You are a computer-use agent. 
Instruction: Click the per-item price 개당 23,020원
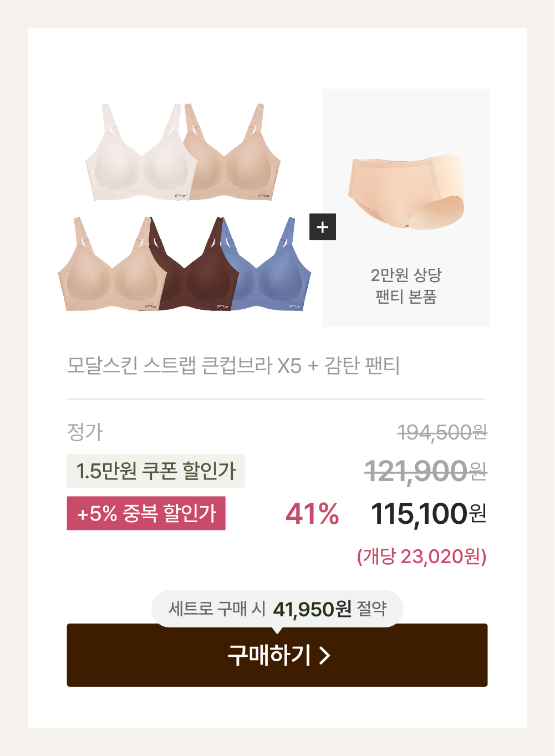click(x=422, y=556)
